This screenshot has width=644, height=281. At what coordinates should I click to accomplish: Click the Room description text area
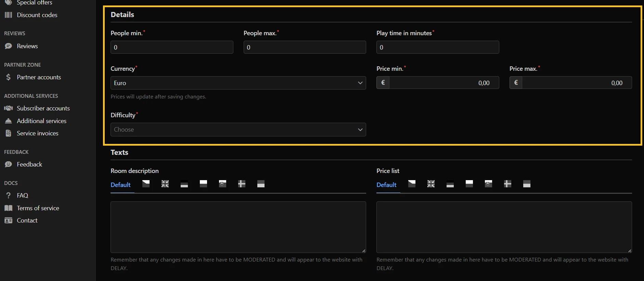pyautogui.click(x=238, y=227)
